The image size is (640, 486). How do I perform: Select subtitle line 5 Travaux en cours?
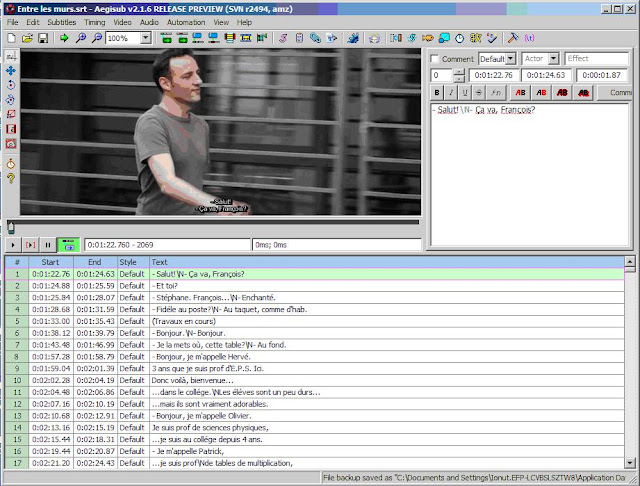coord(314,321)
